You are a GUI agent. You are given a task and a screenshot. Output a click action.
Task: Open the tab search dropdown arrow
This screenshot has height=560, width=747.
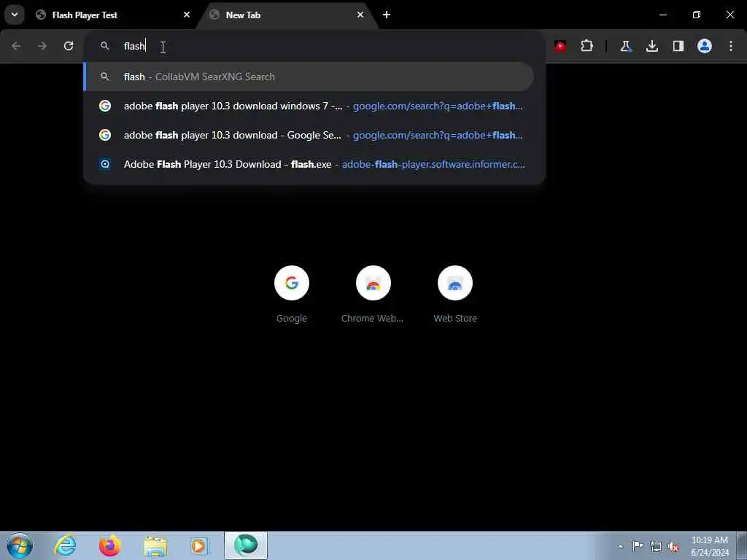pyautogui.click(x=15, y=15)
